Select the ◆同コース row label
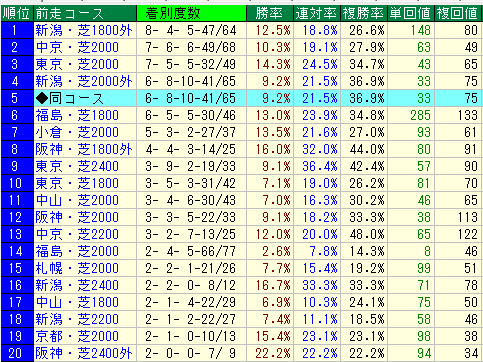 click(69, 99)
